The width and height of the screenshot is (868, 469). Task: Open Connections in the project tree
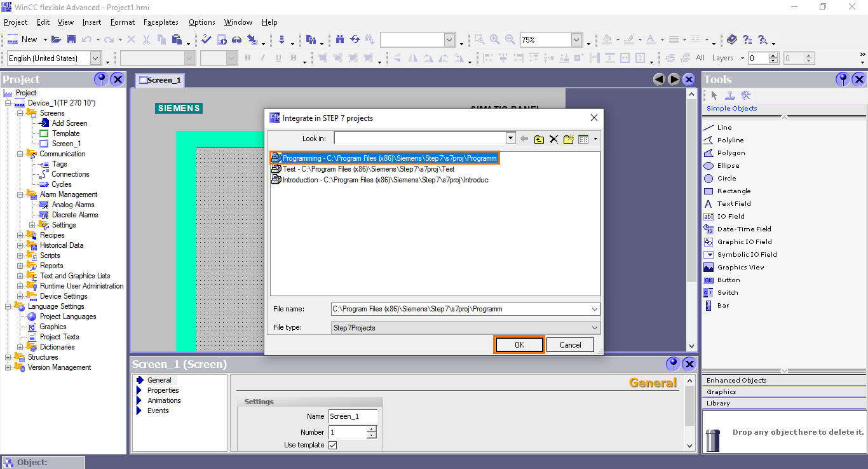click(71, 174)
